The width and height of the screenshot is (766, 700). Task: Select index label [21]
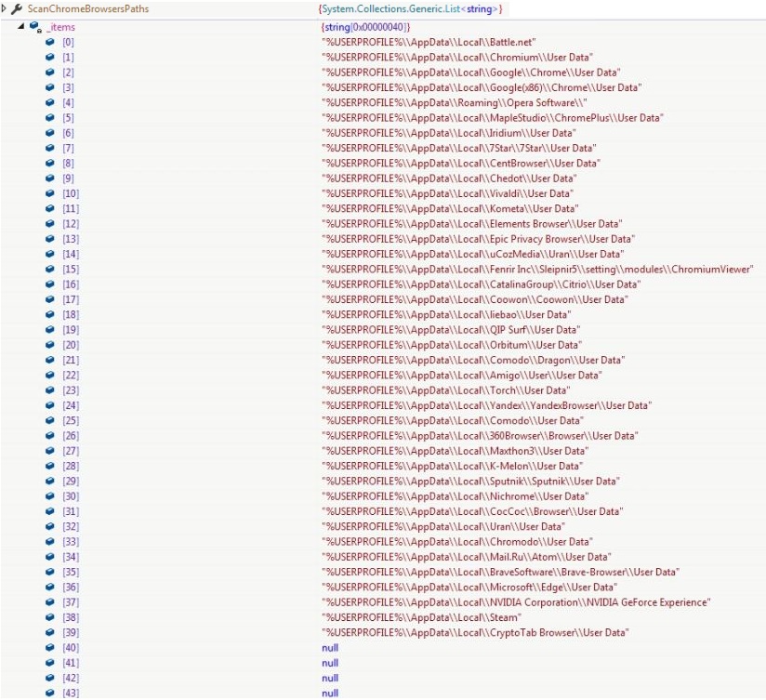(x=71, y=361)
